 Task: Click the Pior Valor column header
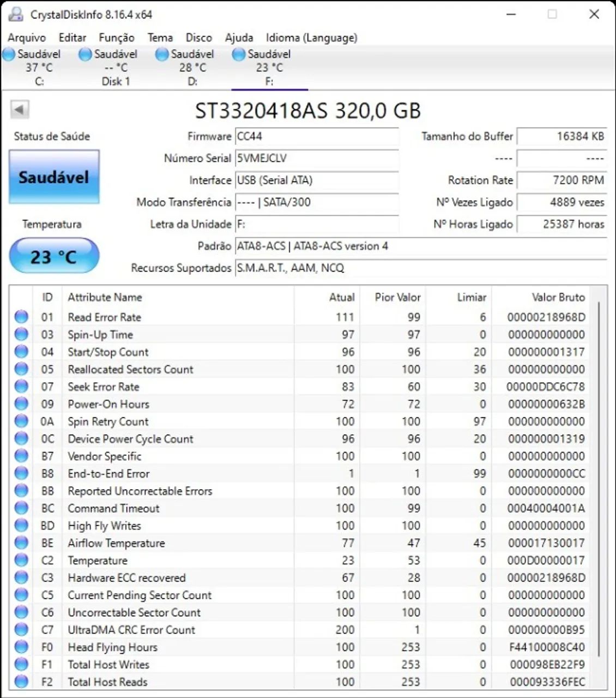tap(393, 297)
